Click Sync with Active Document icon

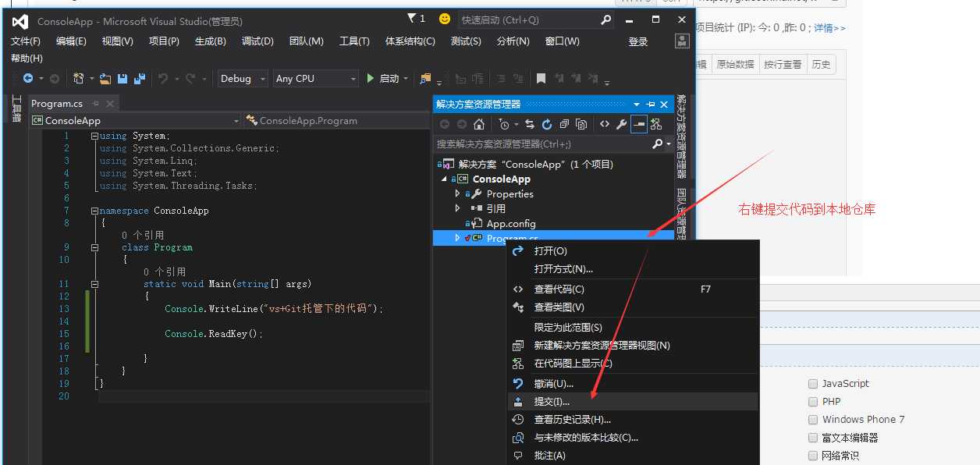coord(530,124)
